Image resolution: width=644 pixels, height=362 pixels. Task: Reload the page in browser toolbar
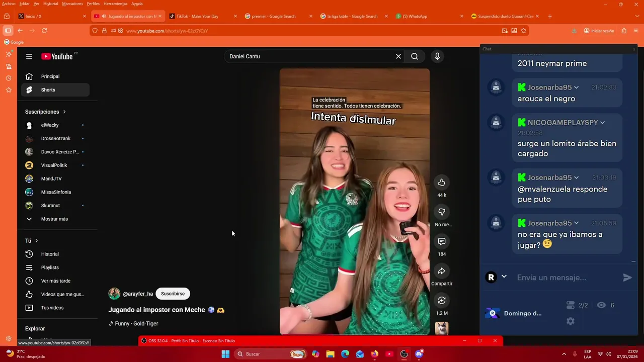click(44, 31)
